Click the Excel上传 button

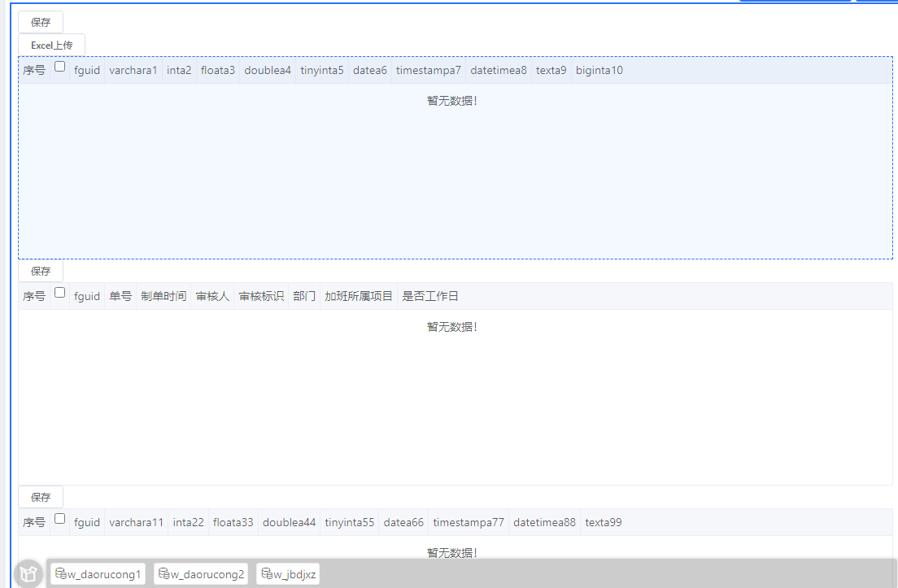point(51,46)
